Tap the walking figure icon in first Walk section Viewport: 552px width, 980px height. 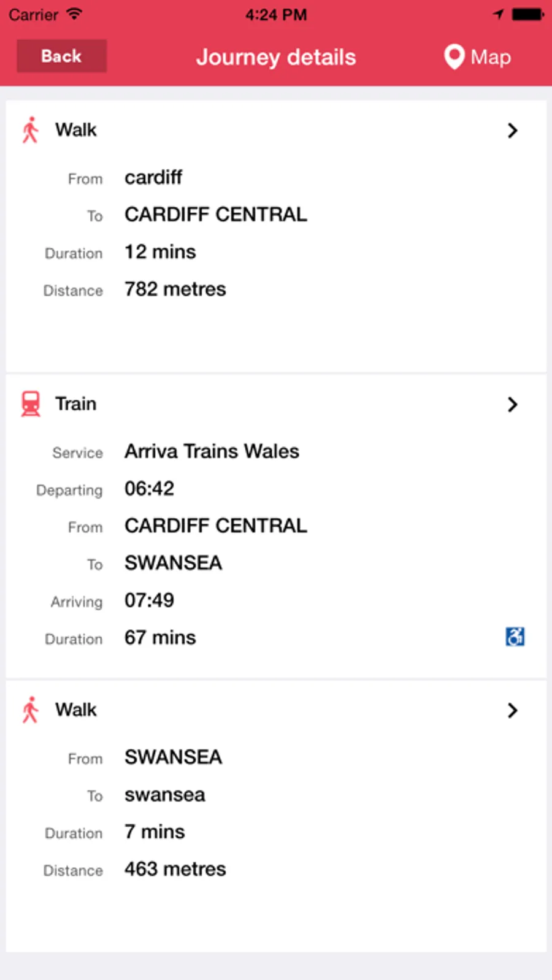tap(30, 130)
